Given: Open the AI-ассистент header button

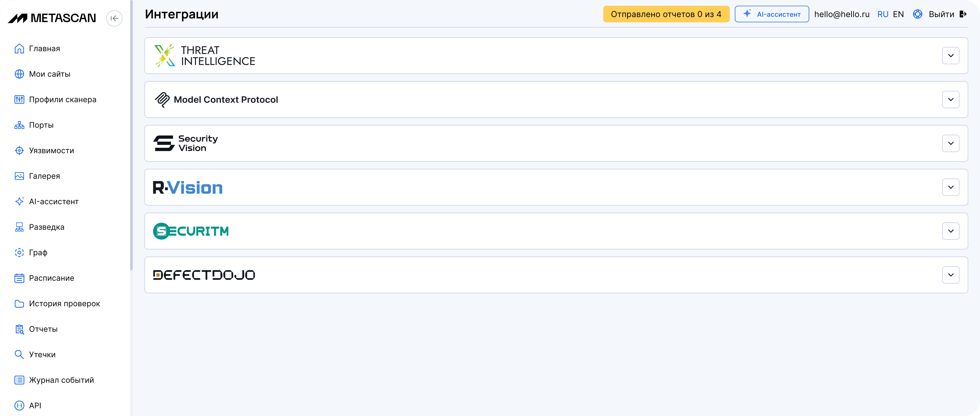Looking at the screenshot, I should click(x=771, y=14).
